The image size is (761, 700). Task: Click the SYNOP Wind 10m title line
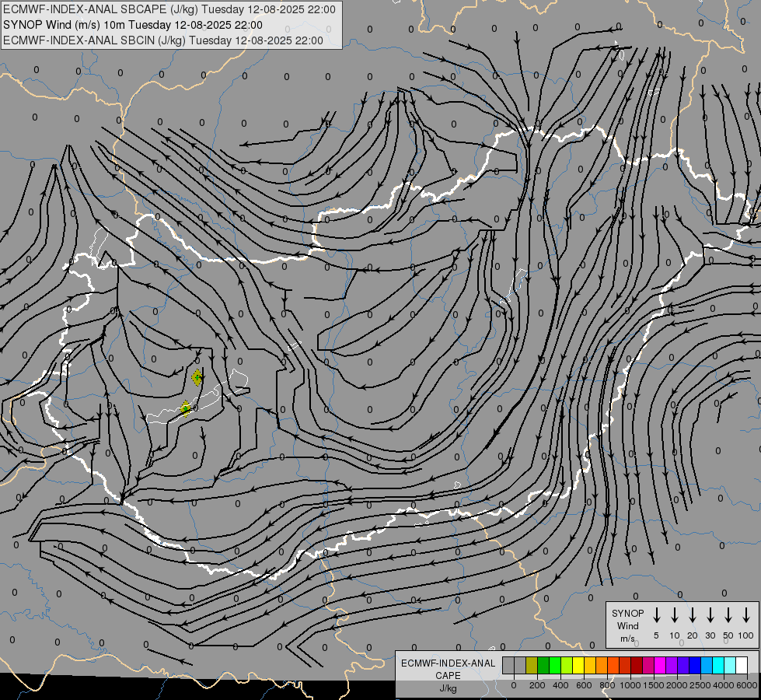(132, 25)
